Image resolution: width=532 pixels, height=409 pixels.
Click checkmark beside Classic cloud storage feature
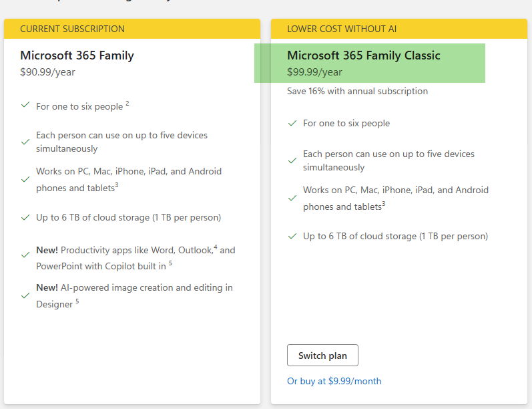[x=292, y=236]
